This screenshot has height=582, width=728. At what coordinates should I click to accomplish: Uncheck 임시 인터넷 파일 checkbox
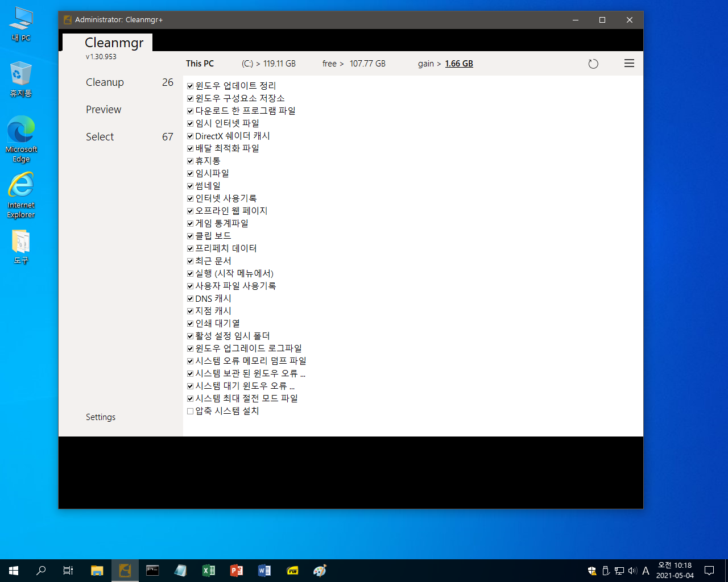(x=191, y=124)
